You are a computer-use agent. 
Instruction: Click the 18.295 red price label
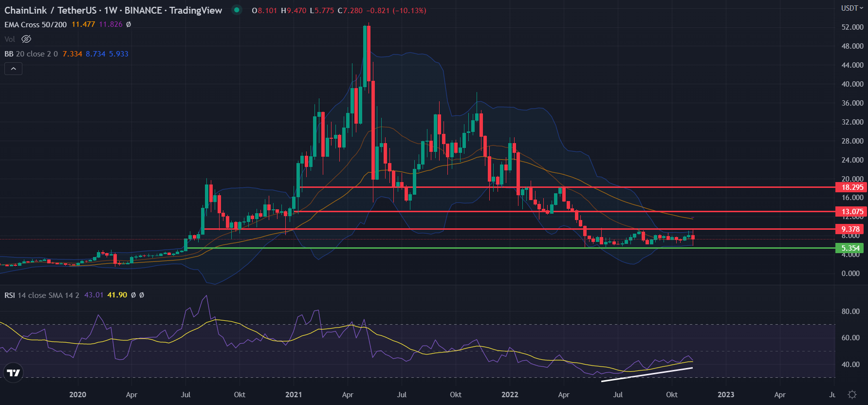[x=851, y=187]
